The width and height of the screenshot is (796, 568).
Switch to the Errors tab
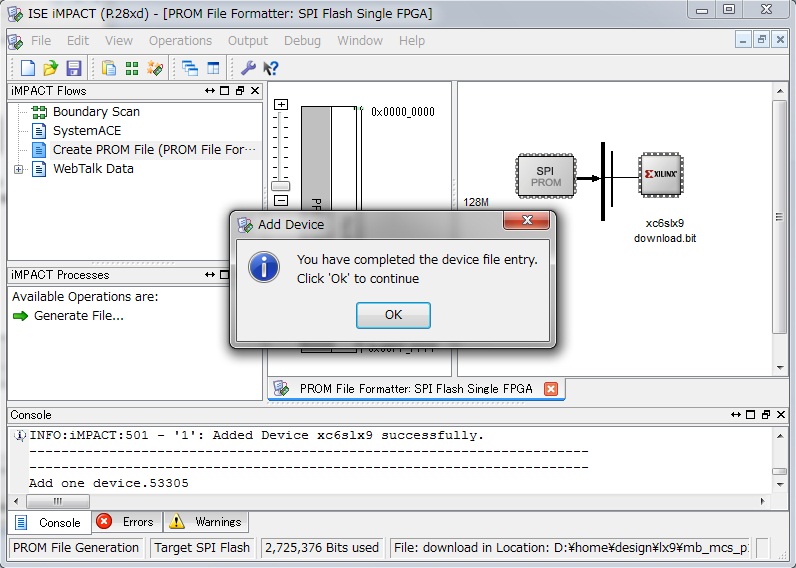(x=127, y=522)
